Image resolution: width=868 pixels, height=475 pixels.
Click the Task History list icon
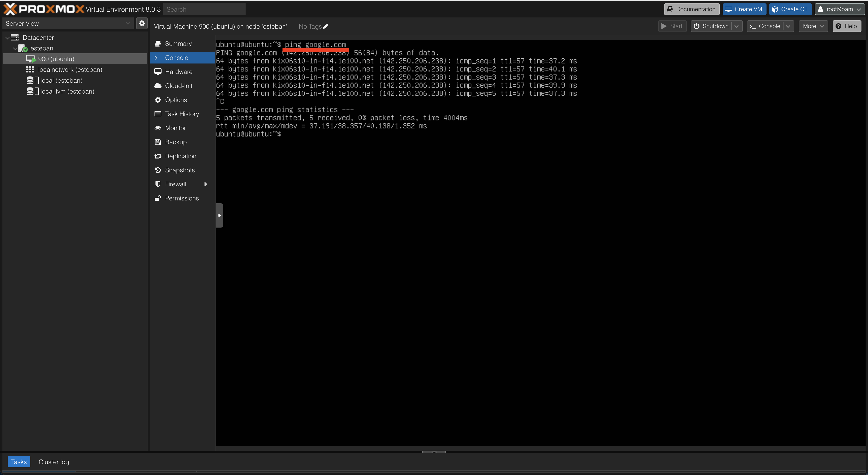[158, 114]
